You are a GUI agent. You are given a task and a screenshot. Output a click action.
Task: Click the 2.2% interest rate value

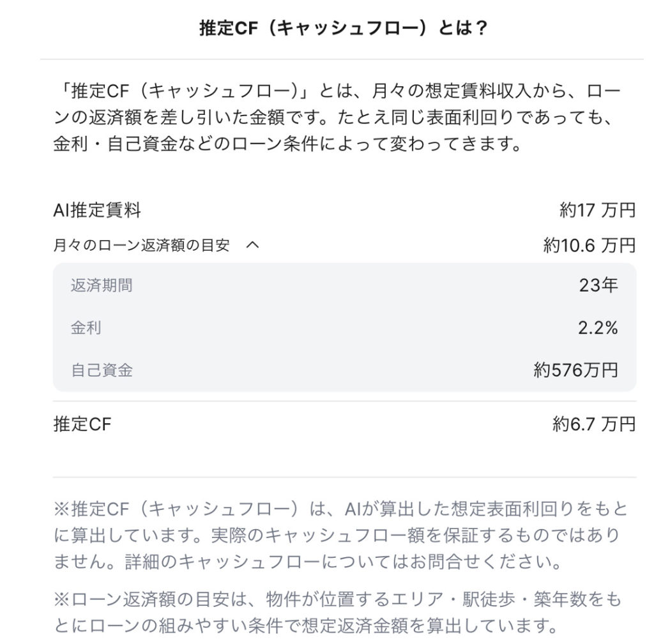pos(598,328)
